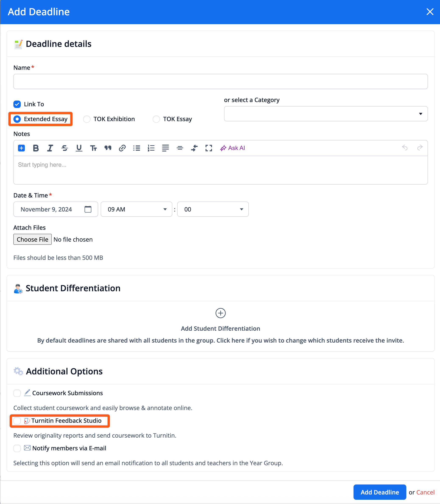Expand Notes editor to fullscreen
The height and width of the screenshot is (504, 440).
[x=209, y=148]
